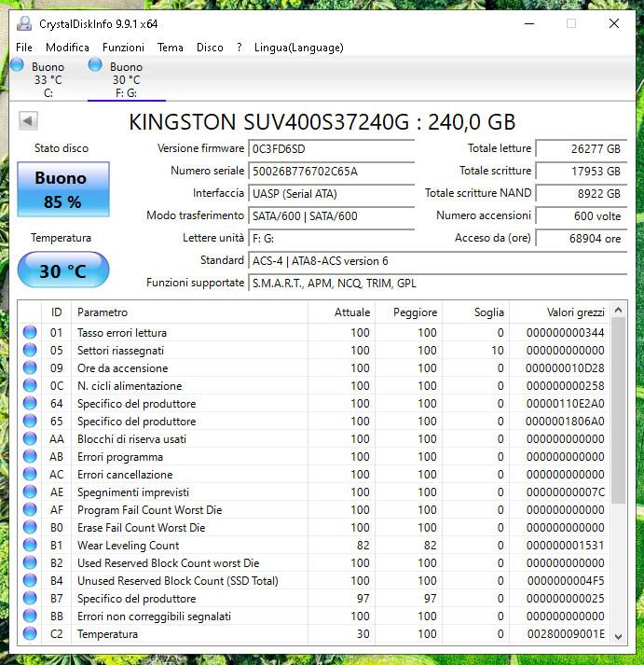Click the status dot for Wear Leveling Count

pyautogui.click(x=30, y=545)
